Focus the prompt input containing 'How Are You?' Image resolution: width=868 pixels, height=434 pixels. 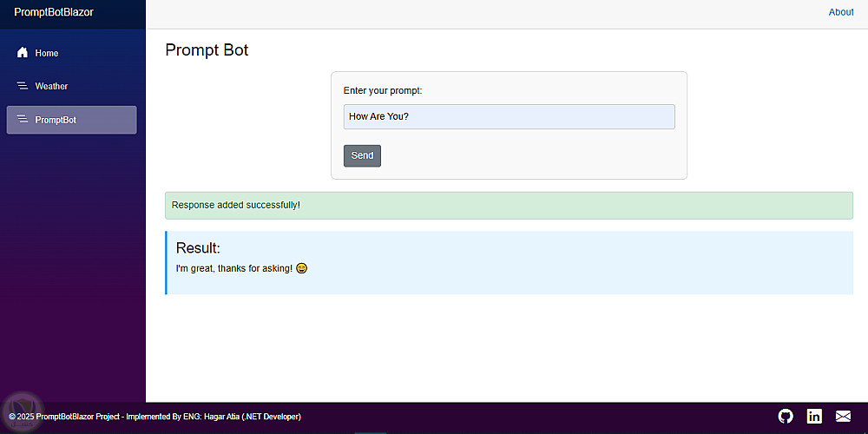coord(509,117)
